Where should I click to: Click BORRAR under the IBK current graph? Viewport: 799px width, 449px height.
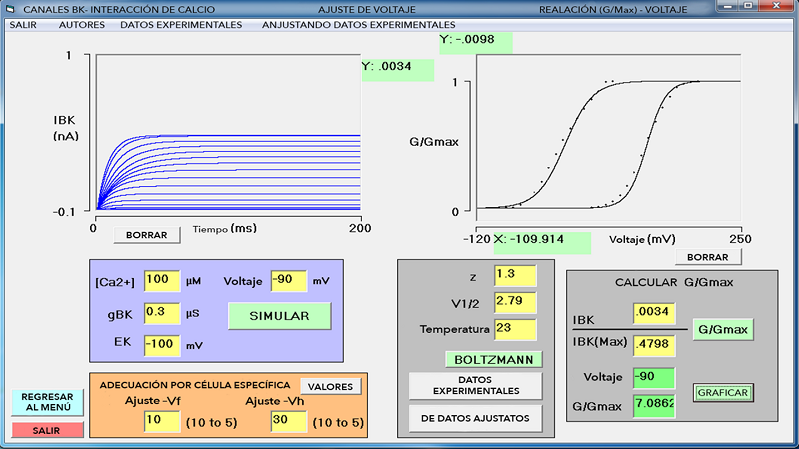(x=147, y=235)
